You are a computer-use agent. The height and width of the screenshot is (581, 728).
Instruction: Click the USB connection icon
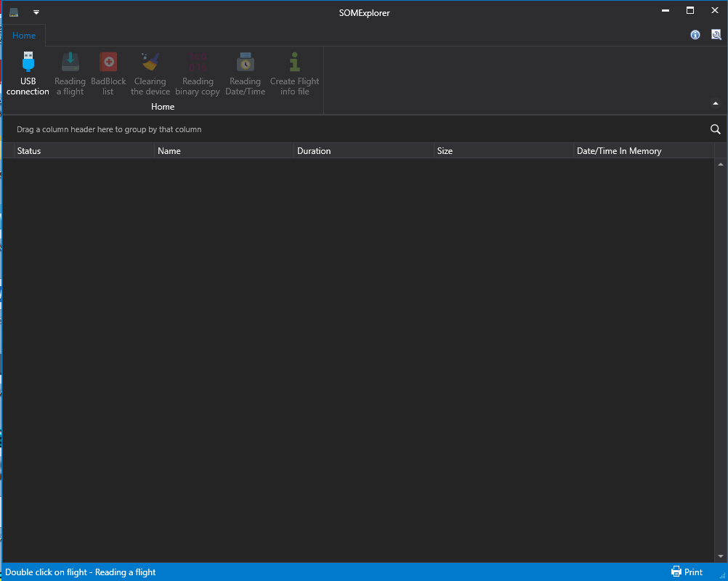(28, 62)
